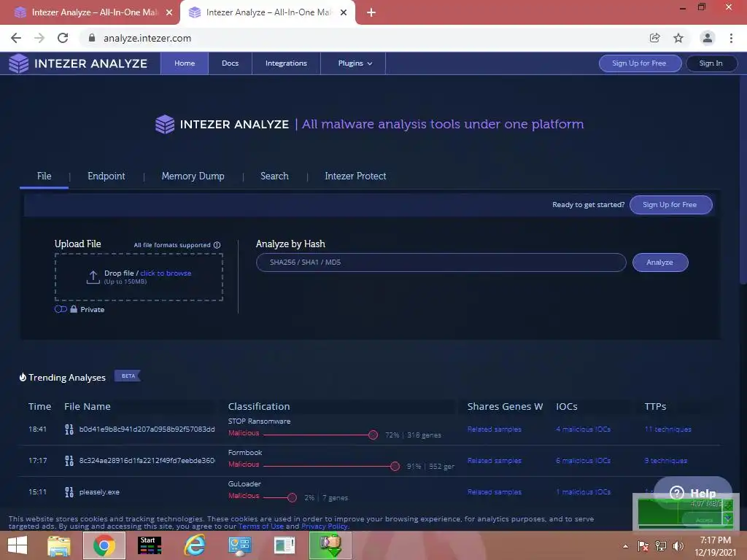Open the Integrations navigation item
Viewport: 747px width, 560px height.
[286, 63]
